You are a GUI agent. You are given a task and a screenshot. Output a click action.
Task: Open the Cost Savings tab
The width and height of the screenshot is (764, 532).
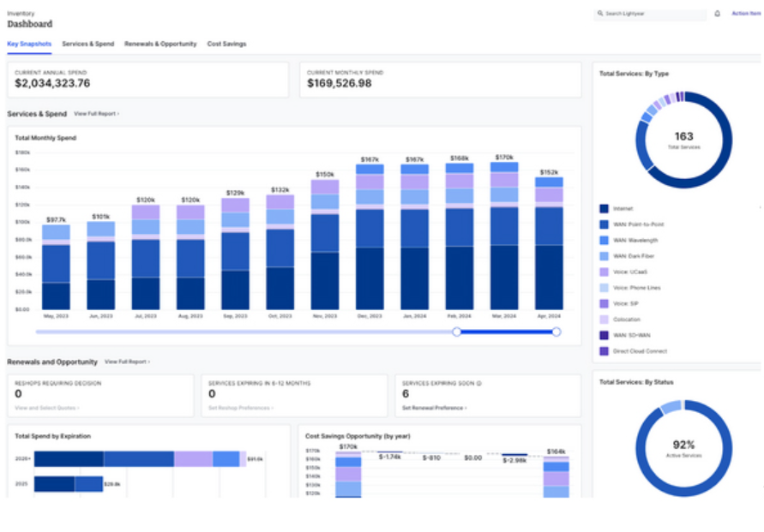click(x=226, y=44)
